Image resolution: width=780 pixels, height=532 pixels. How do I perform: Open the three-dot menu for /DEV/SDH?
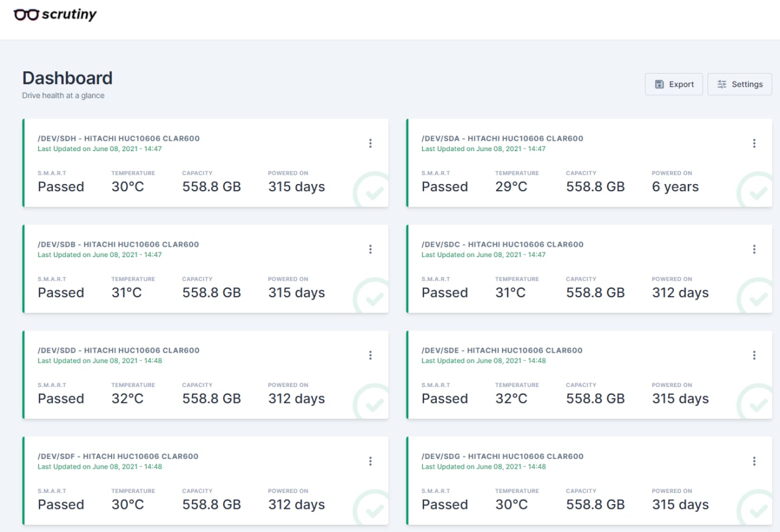click(370, 143)
